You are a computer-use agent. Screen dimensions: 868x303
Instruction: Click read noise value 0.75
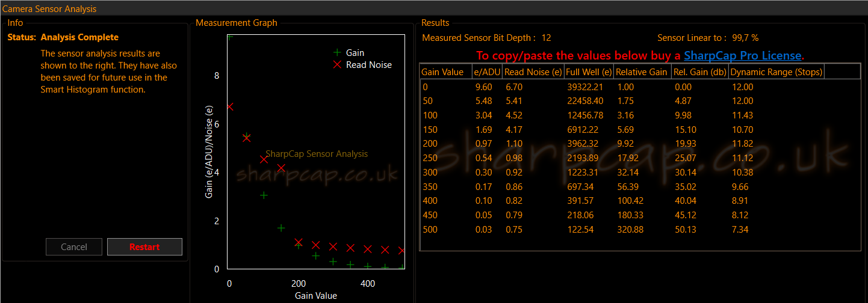[x=513, y=230]
